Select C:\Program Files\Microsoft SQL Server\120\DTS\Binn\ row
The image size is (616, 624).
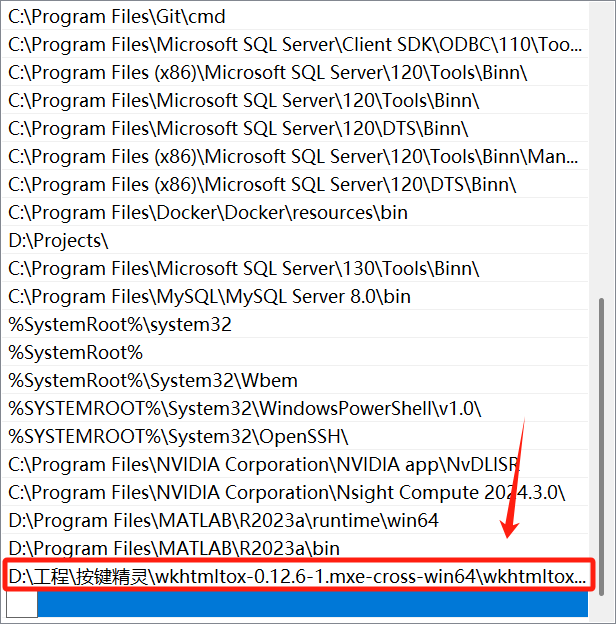tap(295, 128)
